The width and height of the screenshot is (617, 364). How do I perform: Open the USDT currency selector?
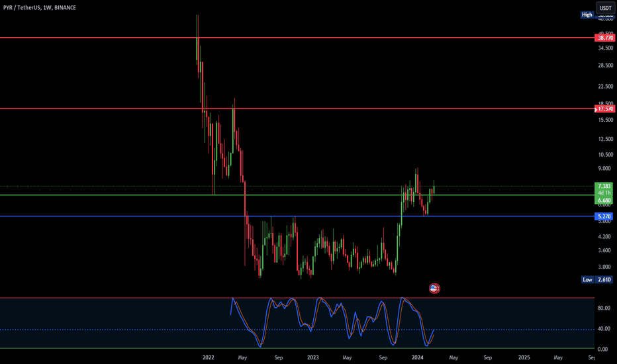coord(605,8)
